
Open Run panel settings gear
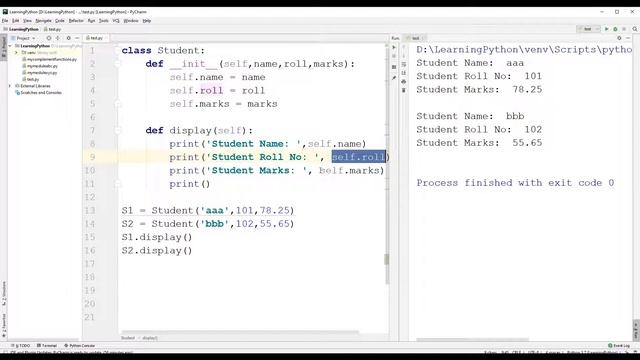pyautogui.click(x=619, y=38)
